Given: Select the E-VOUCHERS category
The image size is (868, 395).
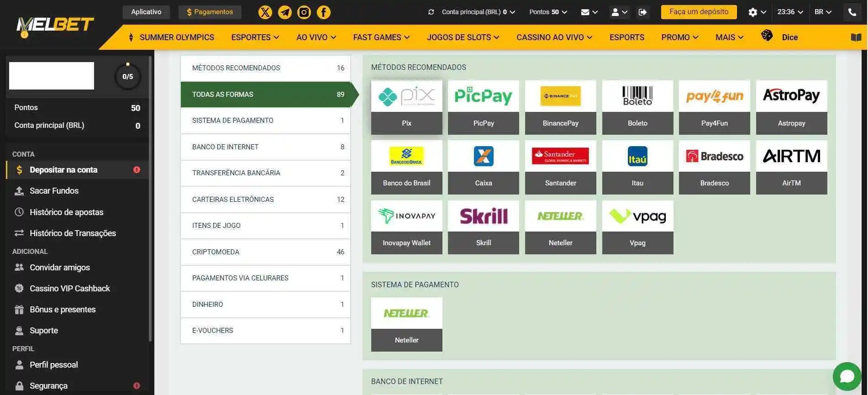Looking at the screenshot, I should click(x=265, y=331).
